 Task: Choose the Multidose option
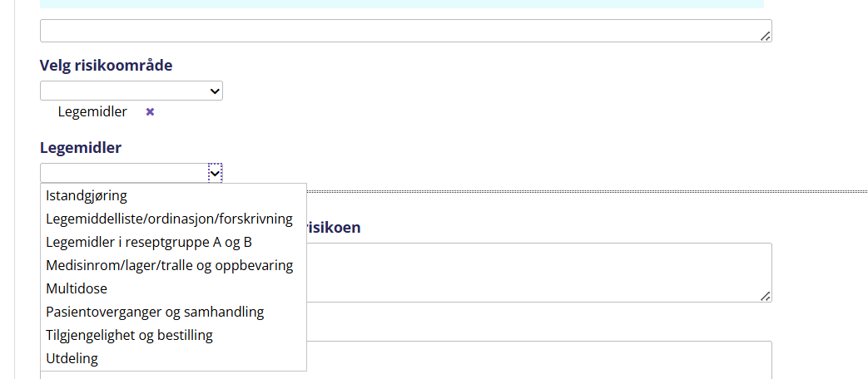pyautogui.click(x=77, y=288)
